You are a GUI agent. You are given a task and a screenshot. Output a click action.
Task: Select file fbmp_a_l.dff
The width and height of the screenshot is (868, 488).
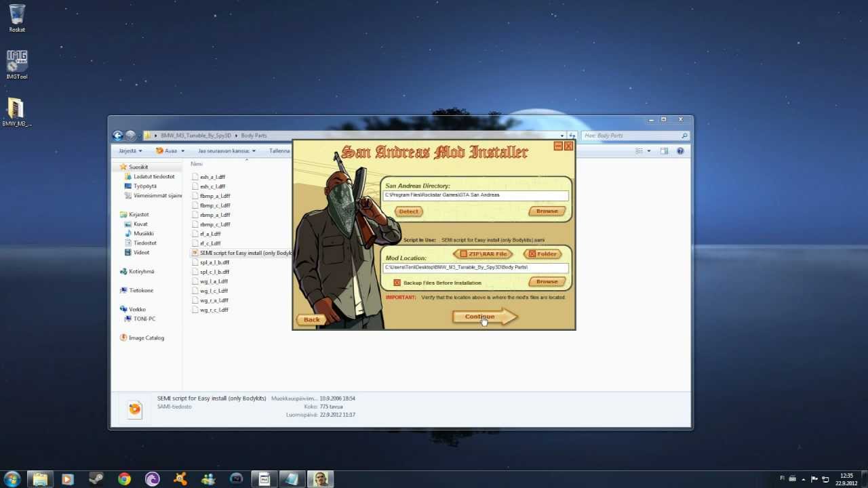215,196
